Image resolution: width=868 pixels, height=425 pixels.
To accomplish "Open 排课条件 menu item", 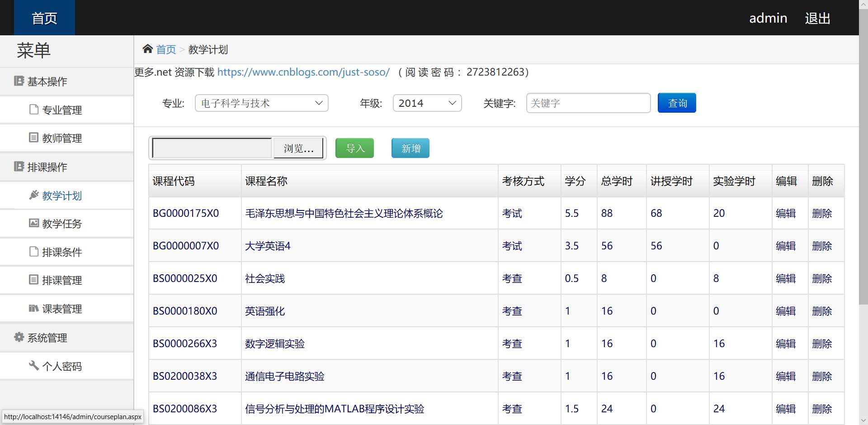I will coord(67,252).
